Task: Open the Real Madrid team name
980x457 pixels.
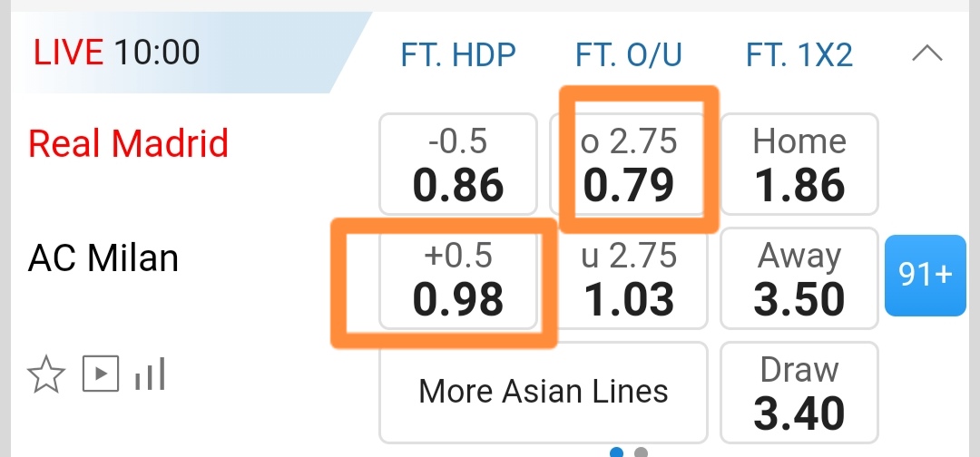Action: (128, 143)
